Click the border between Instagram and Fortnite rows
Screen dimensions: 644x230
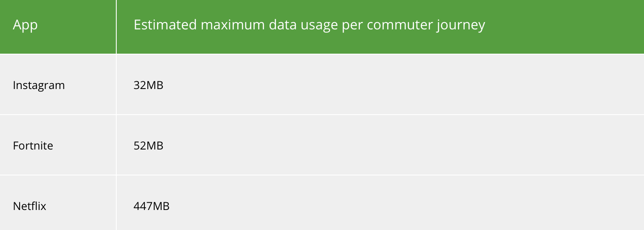[322, 114]
